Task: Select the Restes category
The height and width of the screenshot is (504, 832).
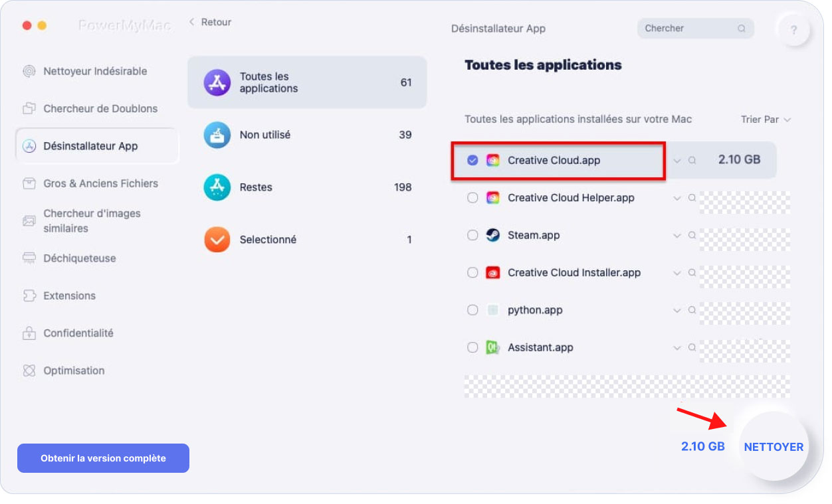Action: 307,187
